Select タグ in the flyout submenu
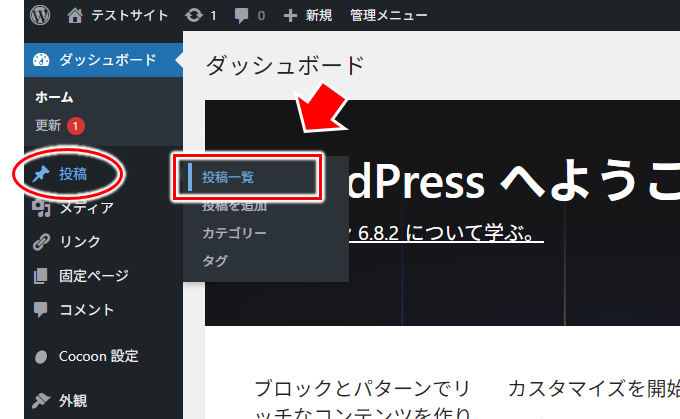This screenshot has height=419, width=680. [x=215, y=261]
